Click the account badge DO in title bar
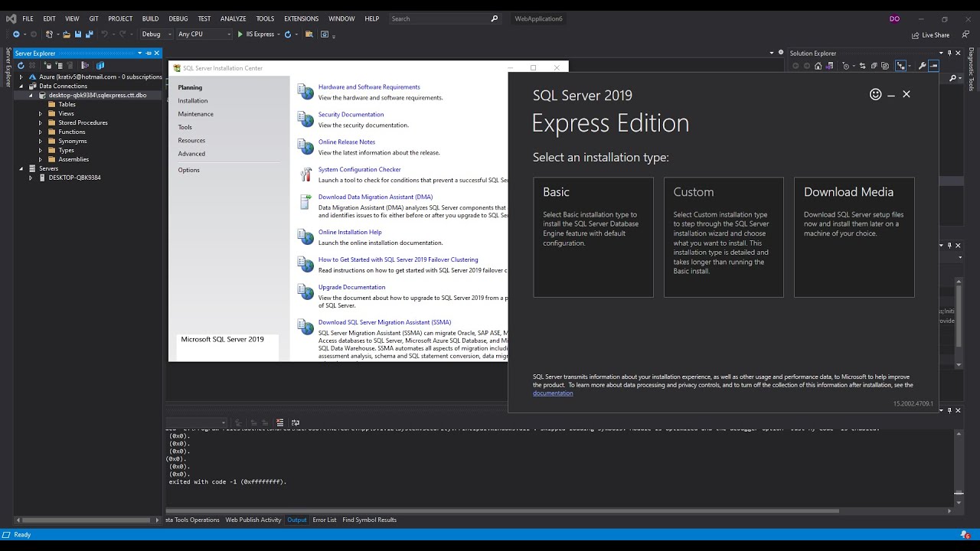The image size is (980, 551). 894,18
